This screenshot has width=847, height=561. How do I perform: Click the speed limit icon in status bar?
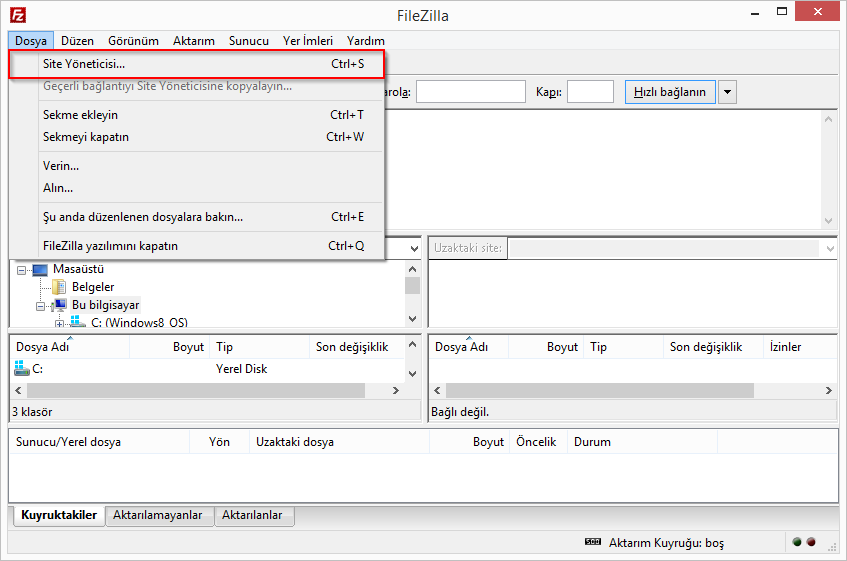point(593,542)
